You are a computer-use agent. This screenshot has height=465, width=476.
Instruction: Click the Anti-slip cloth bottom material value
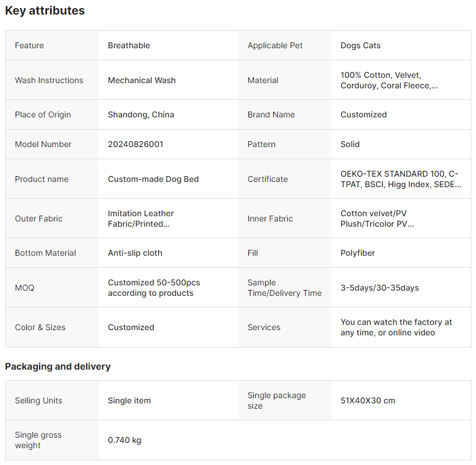pyautogui.click(x=135, y=253)
